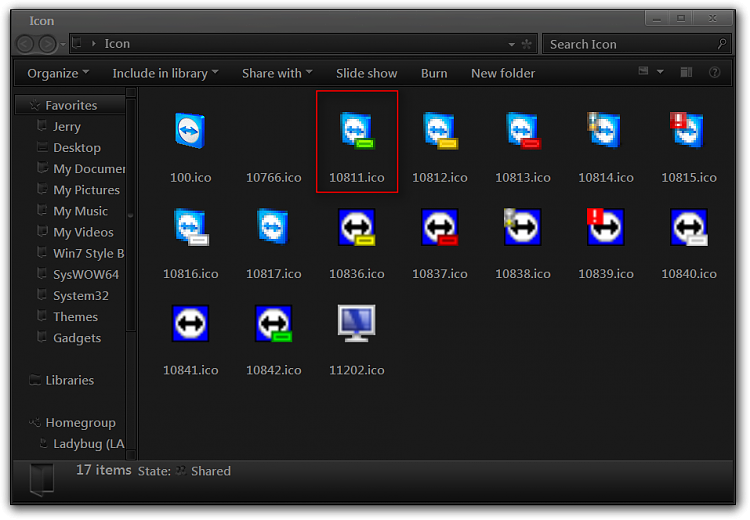
Task: Open SysWOW64 in Favorites
Action: coord(86,274)
